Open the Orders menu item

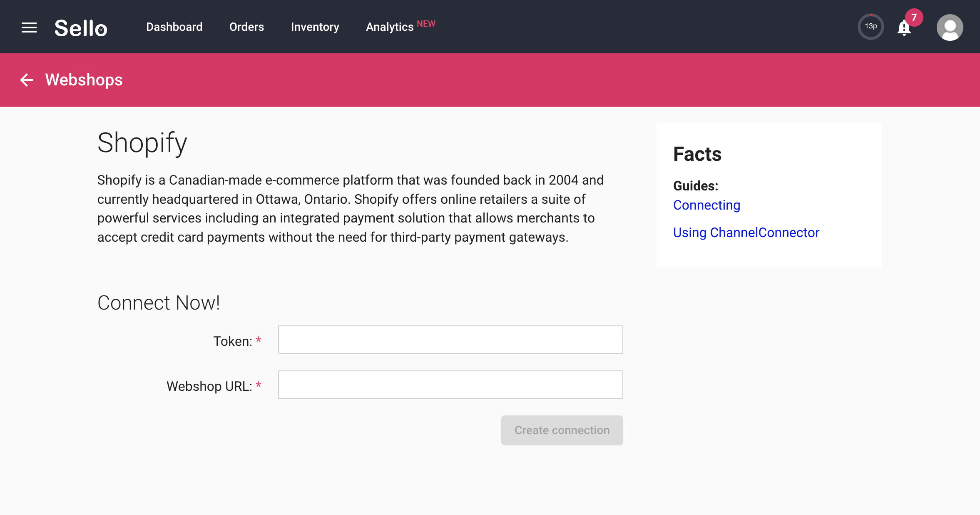click(246, 27)
